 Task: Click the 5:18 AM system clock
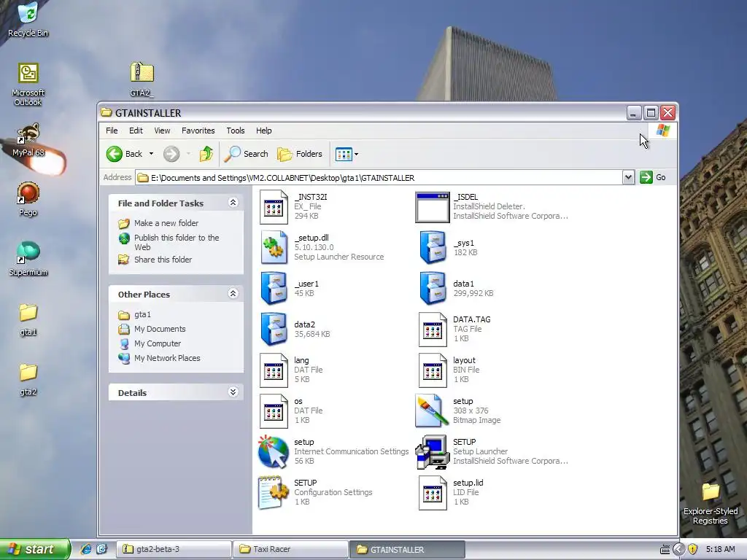[720, 549]
